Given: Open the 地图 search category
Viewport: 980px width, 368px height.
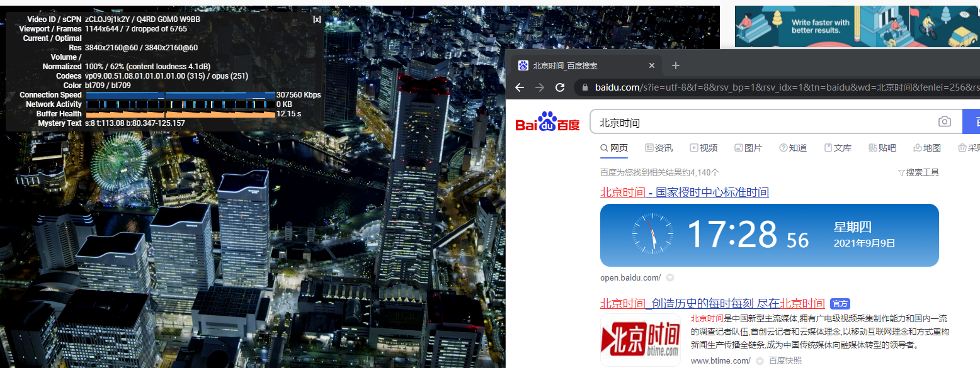Looking at the screenshot, I should [x=926, y=148].
